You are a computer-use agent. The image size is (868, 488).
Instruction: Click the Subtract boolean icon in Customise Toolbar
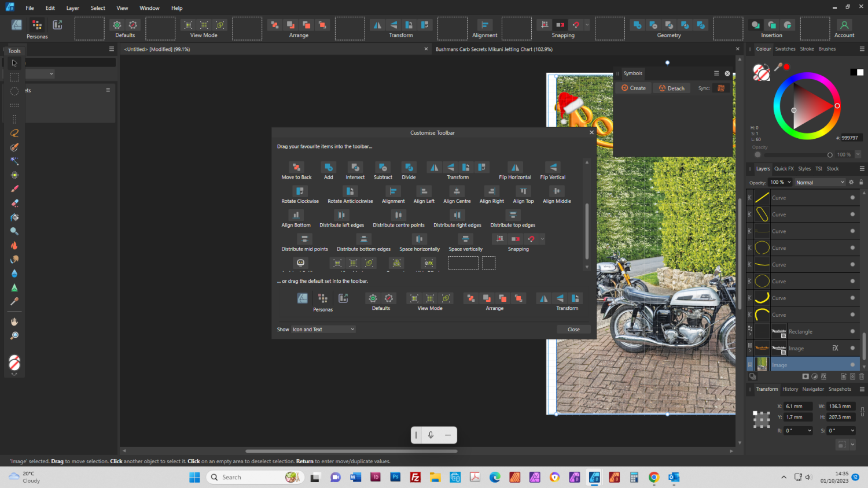pos(382,167)
